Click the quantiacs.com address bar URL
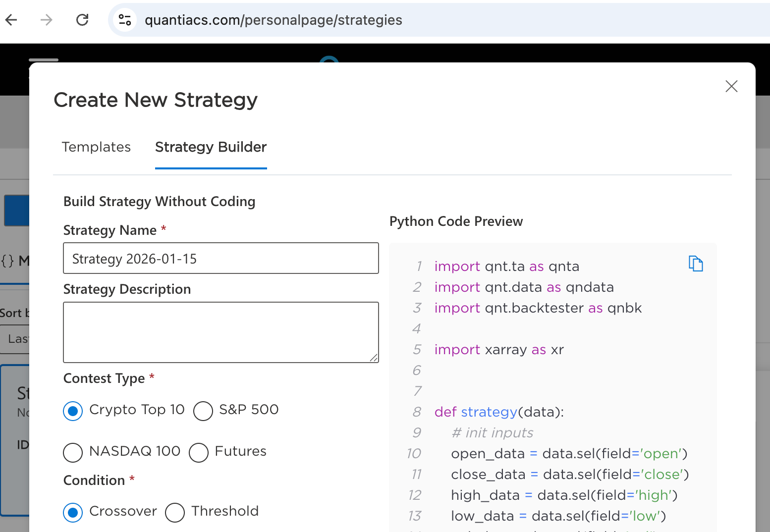The image size is (770, 532). tap(273, 20)
